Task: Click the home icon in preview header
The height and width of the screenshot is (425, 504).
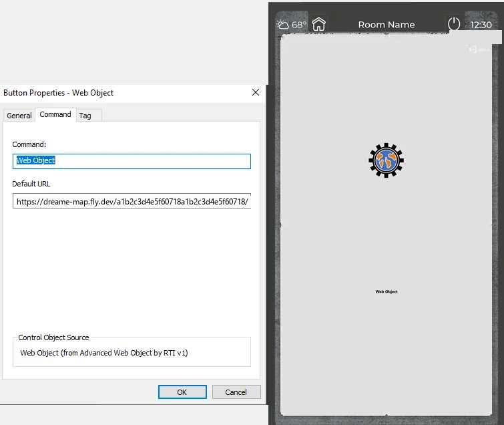Action: (x=319, y=24)
